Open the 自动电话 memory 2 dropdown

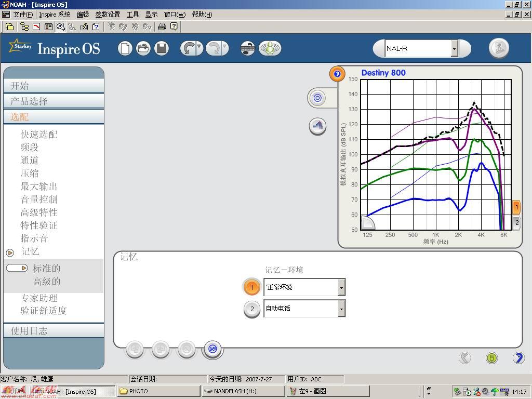tap(341, 309)
